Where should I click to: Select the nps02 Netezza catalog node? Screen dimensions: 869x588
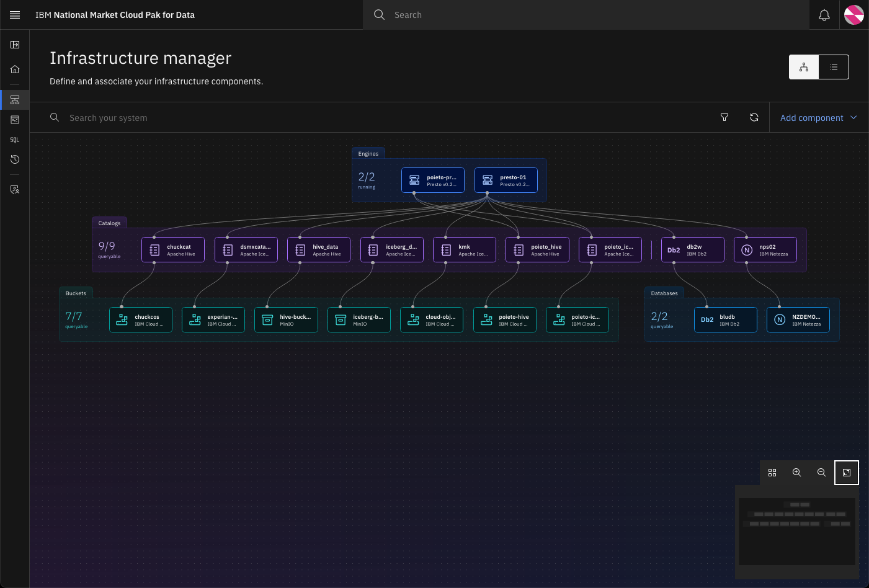tap(765, 250)
